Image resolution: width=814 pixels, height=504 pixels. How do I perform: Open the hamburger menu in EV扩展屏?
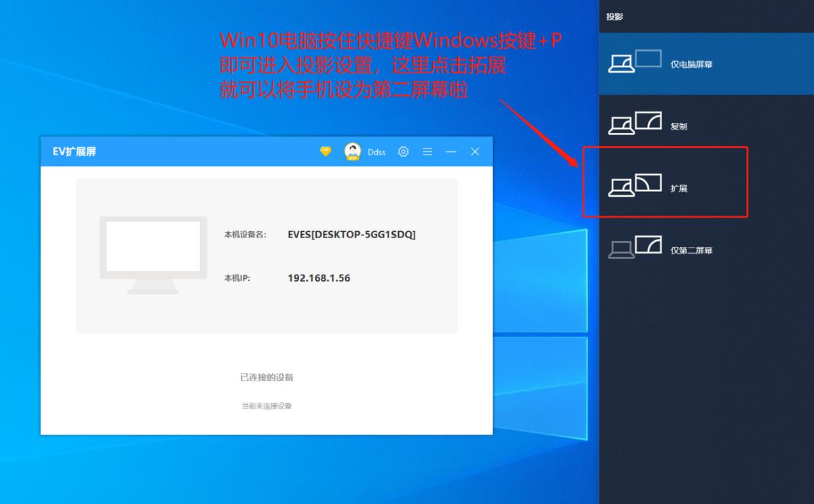427,152
